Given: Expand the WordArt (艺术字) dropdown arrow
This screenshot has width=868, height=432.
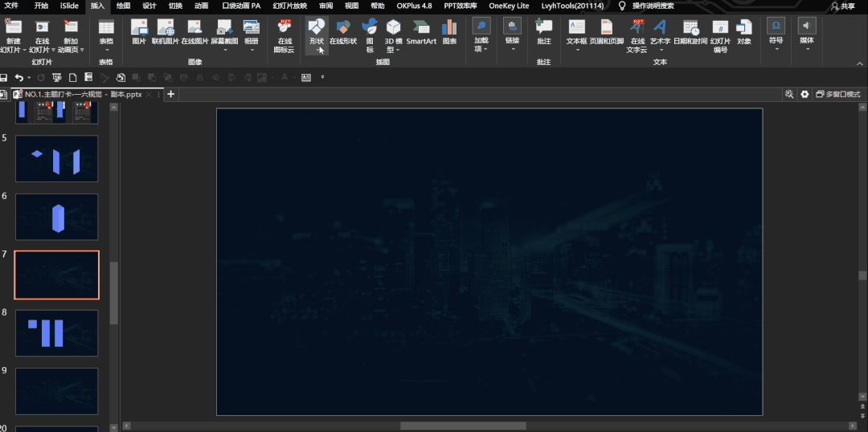Looking at the screenshot, I should click(x=660, y=50).
